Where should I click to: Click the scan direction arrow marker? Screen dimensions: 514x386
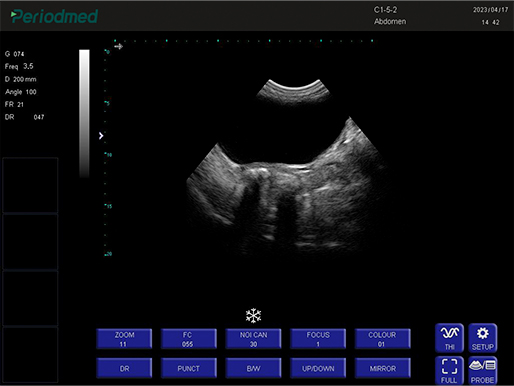(119, 46)
